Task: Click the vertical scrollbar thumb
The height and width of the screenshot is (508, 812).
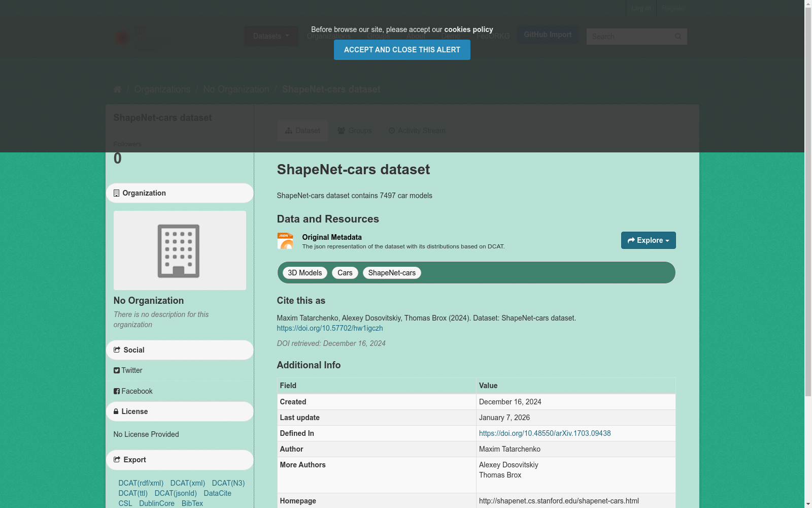Action: pyautogui.click(x=808, y=202)
